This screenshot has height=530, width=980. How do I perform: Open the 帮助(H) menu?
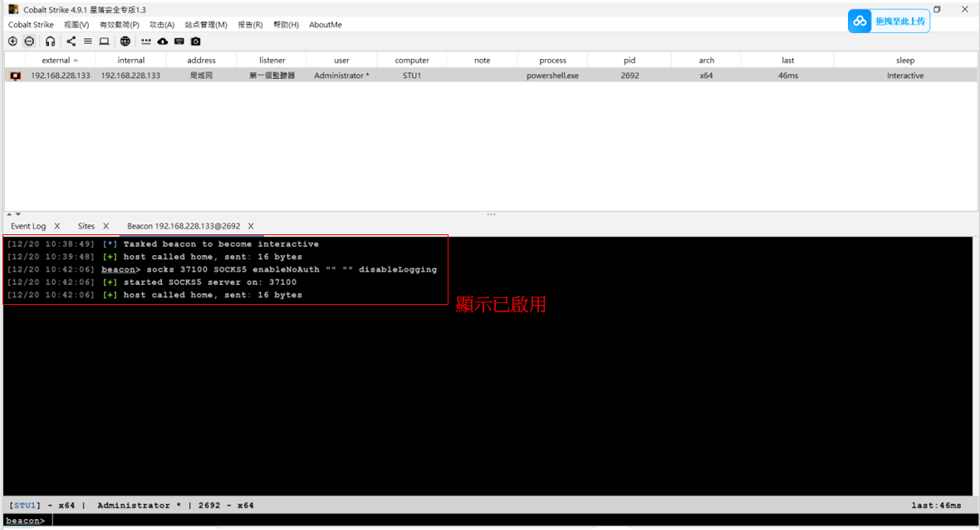tap(287, 25)
